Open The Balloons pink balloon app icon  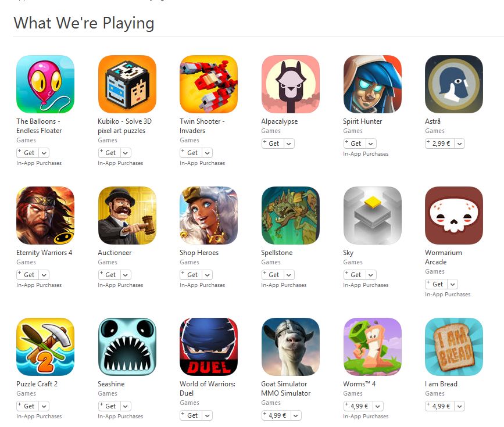coord(45,84)
